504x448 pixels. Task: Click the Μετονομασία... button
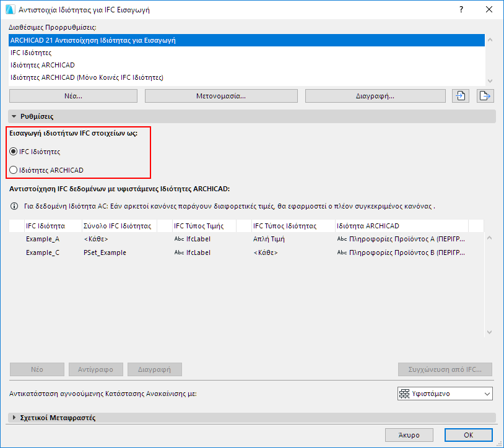pyautogui.click(x=221, y=96)
